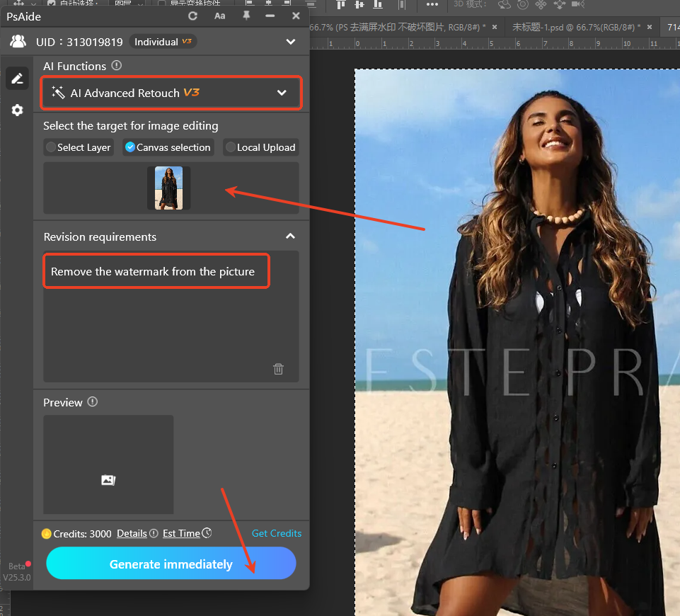Open the more options ellipsis in Photoshop toolbar
This screenshot has height=616, width=680.
(432, 5)
